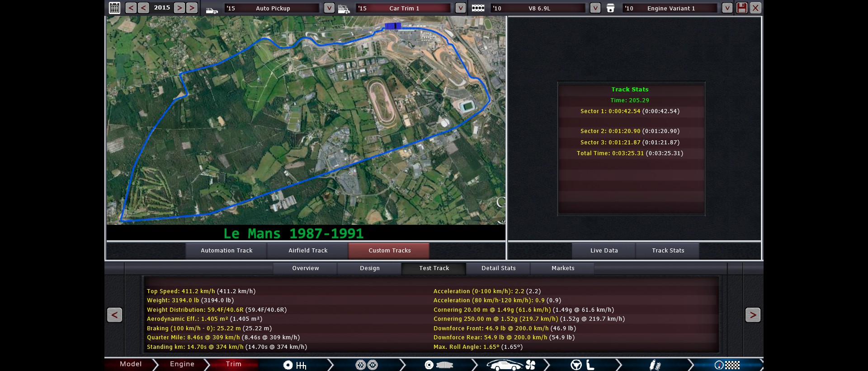Image resolution: width=868 pixels, height=371 pixels.
Task: Open steering wheel and seat interior step
Action: click(582, 365)
